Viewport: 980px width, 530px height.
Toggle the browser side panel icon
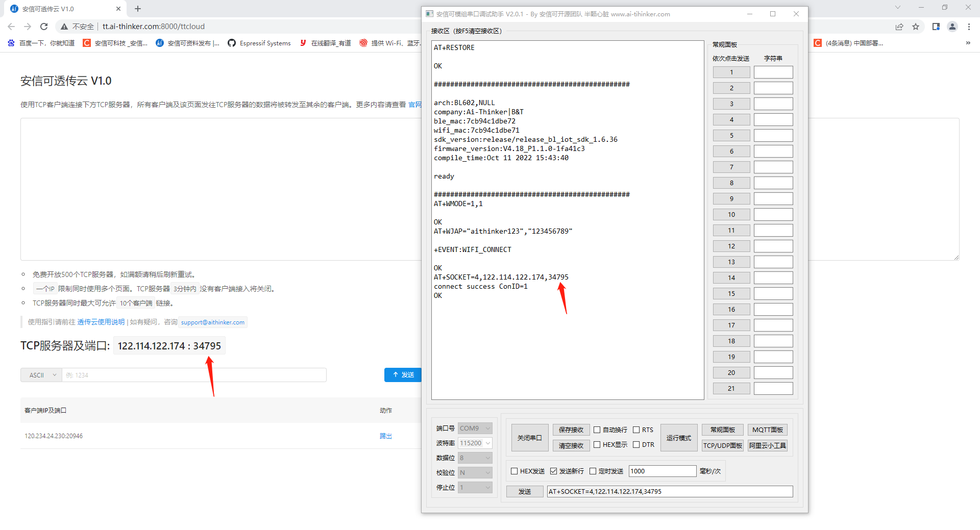click(x=936, y=27)
